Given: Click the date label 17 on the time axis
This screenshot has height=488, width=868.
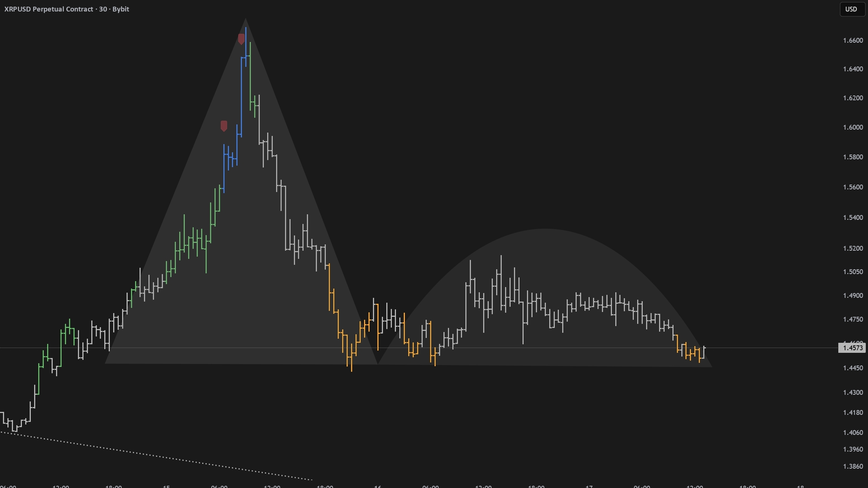Looking at the screenshot, I should tap(589, 486).
